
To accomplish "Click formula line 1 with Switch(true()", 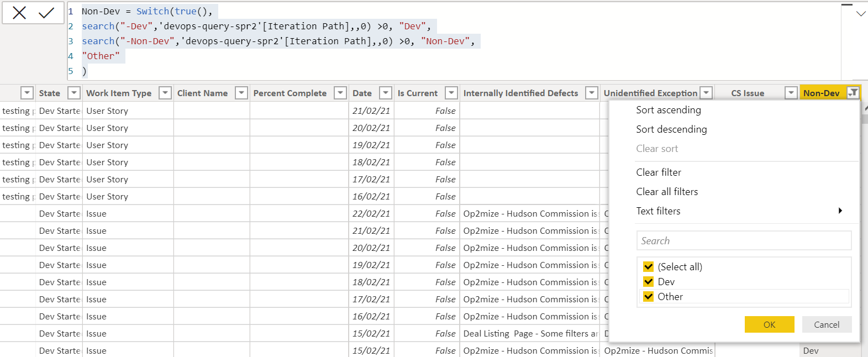I will click(147, 11).
